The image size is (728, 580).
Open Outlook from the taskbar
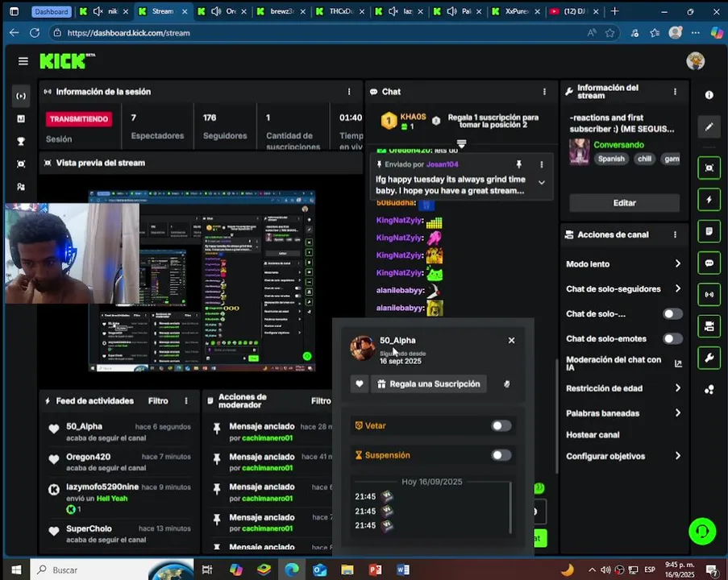[319, 570]
